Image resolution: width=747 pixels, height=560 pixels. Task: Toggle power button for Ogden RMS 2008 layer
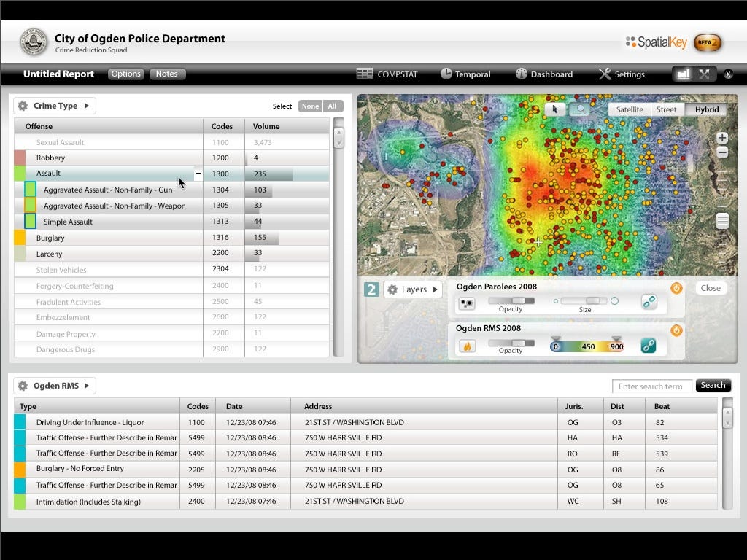pos(676,330)
